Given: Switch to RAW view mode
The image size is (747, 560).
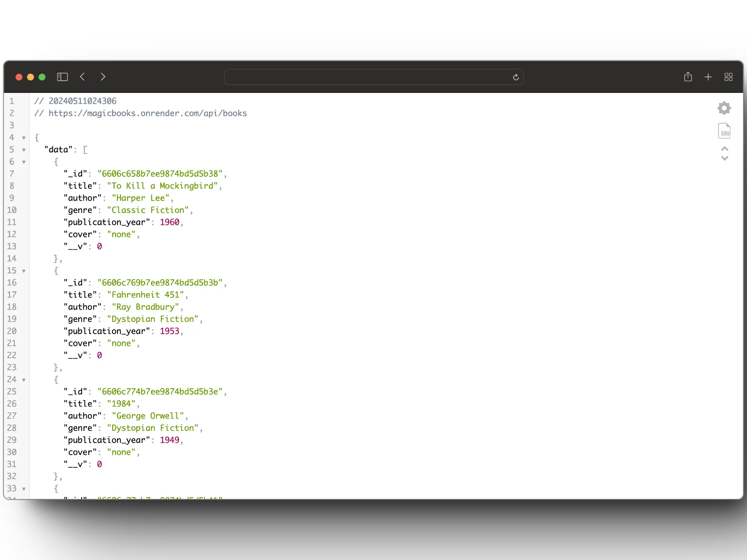Looking at the screenshot, I should tap(724, 131).
